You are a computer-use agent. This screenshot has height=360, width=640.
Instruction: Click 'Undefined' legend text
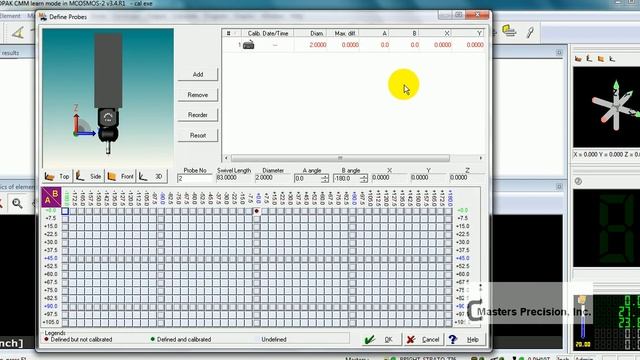tap(274, 339)
